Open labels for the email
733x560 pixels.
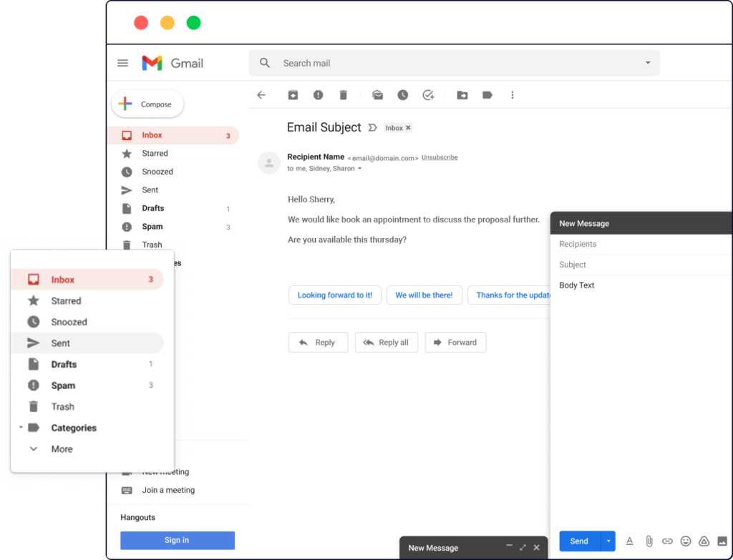[x=487, y=94]
